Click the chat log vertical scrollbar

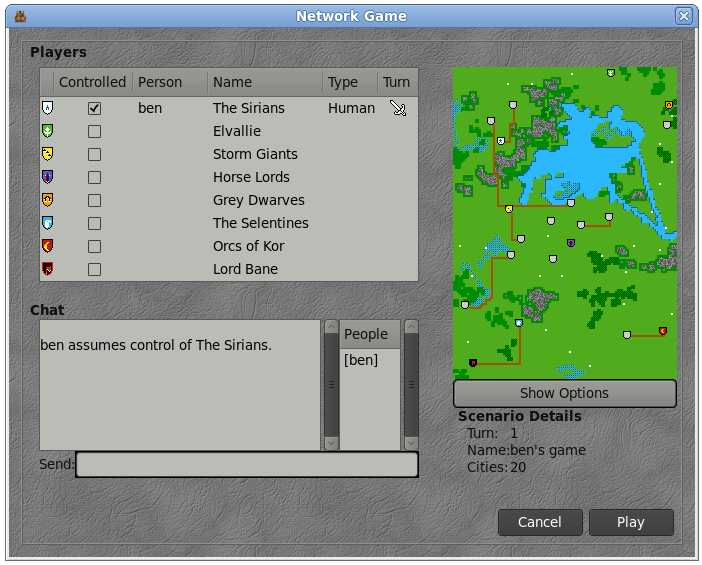(x=331, y=385)
